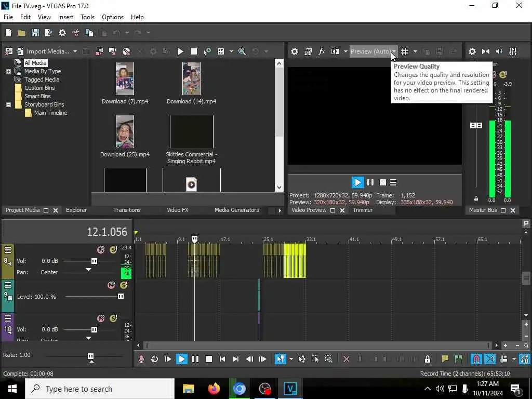Toggle Mute on video track 9
This screenshot has width=532, height=399.
coord(111,285)
